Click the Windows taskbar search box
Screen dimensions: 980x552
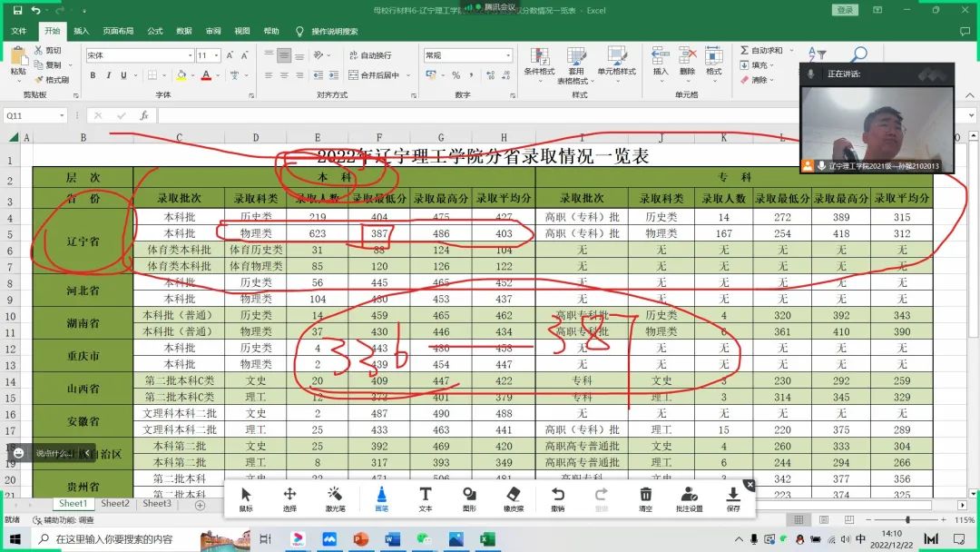(x=113, y=539)
